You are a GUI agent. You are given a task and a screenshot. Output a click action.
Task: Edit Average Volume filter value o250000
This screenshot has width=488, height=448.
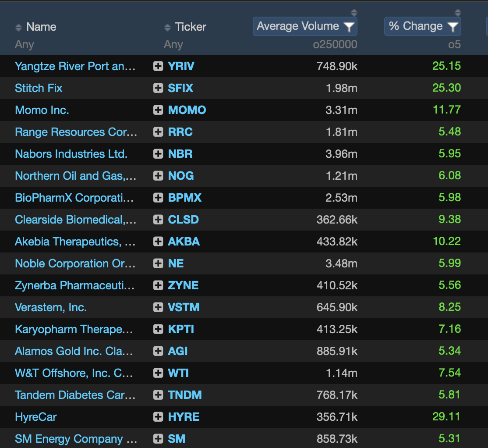pos(335,45)
